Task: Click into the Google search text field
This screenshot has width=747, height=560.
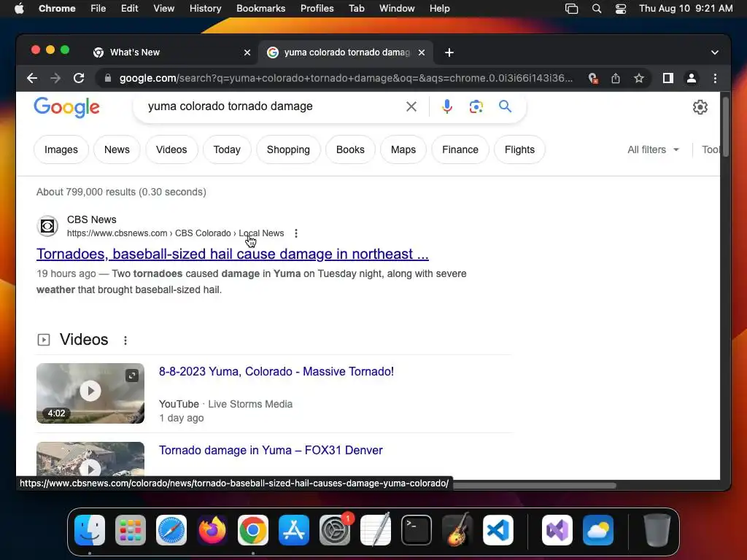Action: (x=271, y=106)
